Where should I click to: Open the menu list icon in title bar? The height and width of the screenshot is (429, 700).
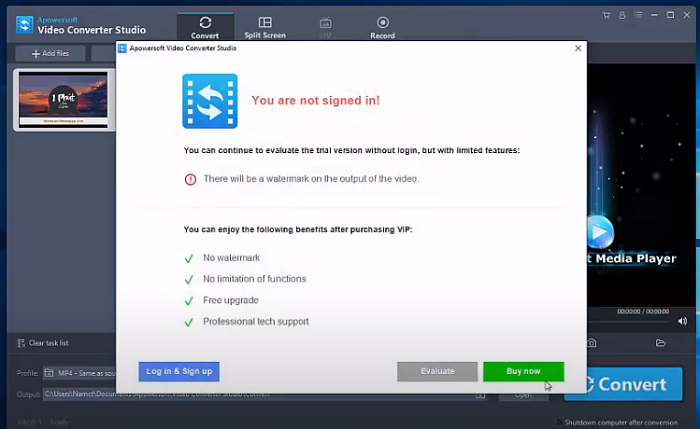pos(638,15)
